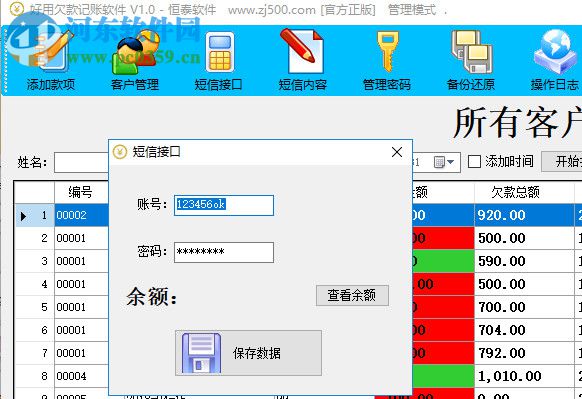Click the 700.00 debt total cell

click(524, 307)
